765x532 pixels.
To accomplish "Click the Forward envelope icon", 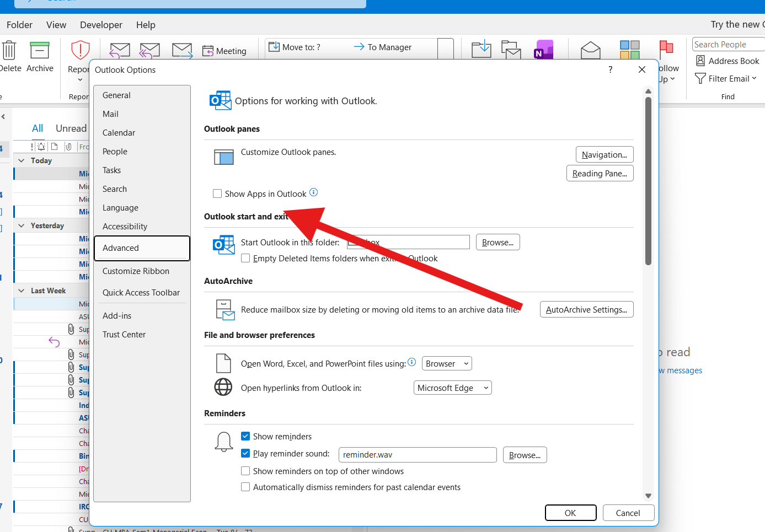I will [x=182, y=50].
